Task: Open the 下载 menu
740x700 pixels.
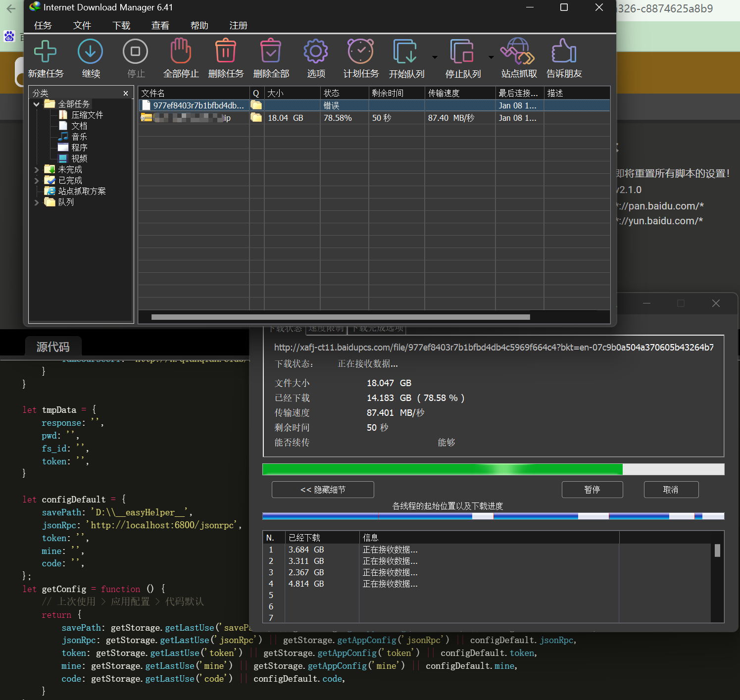Action: [x=121, y=25]
